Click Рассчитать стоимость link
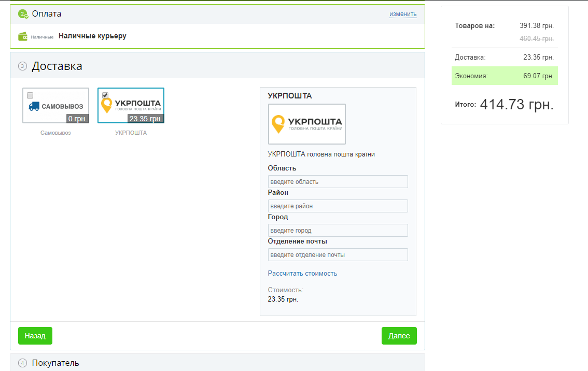Image resolution: width=588 pixels, height=371 pixels. tap(302, 273)
